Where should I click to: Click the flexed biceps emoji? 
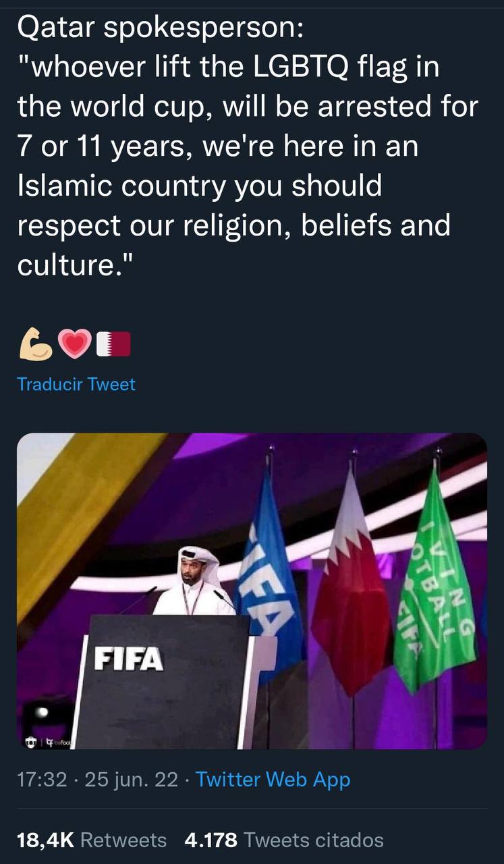click(36, 344)
